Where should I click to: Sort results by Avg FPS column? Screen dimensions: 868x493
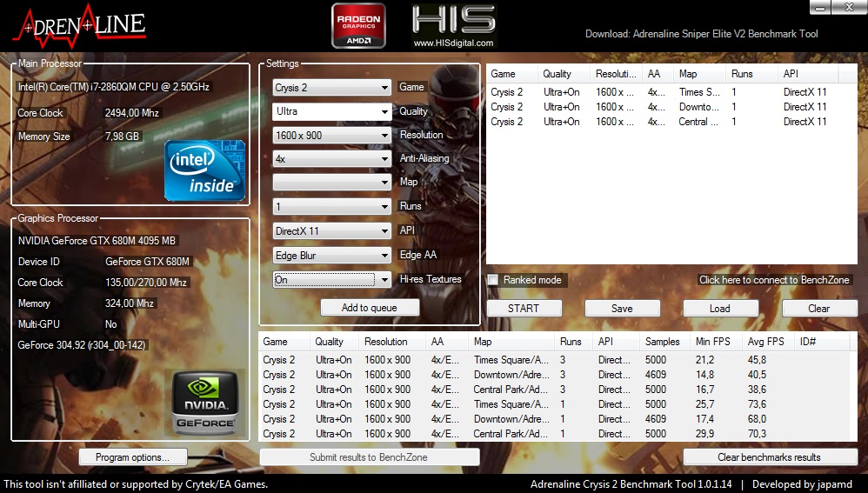[768, 342]
